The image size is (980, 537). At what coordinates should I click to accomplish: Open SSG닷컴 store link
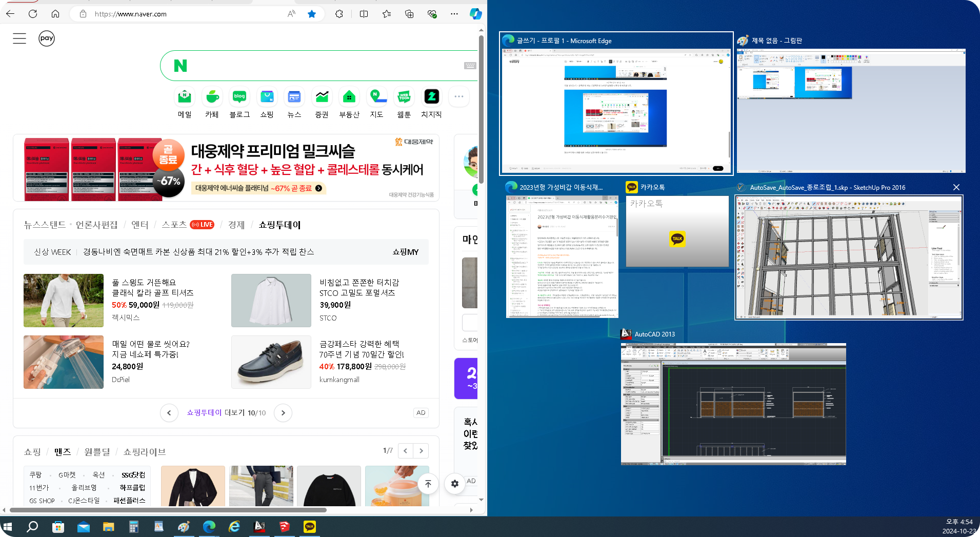pyautogui.click(x=133, y=475)
